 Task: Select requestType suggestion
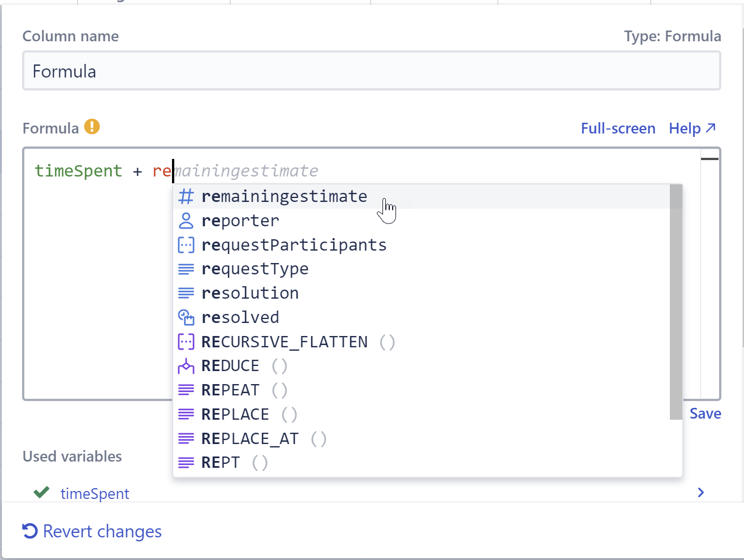pos(421,269)
